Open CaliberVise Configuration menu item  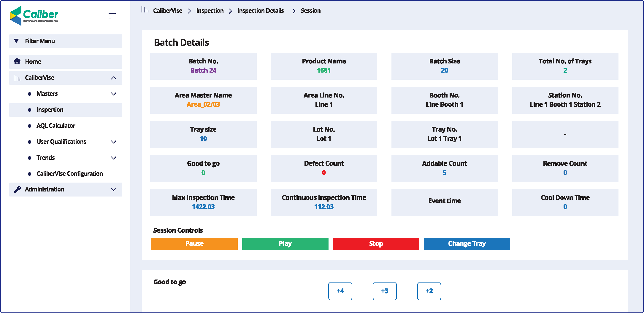pos(69,174)
